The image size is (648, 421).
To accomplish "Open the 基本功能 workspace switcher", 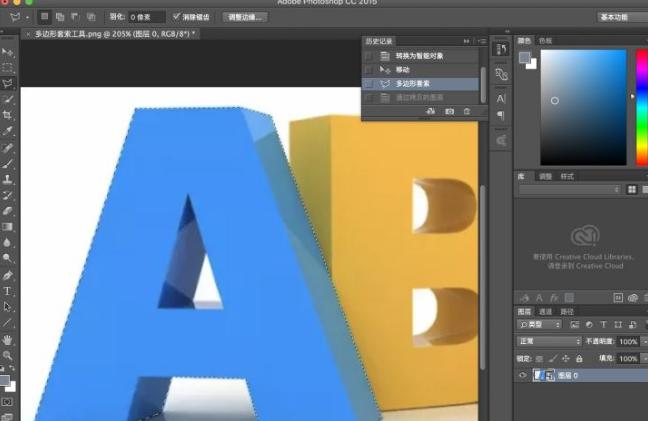I will point(623,17).
